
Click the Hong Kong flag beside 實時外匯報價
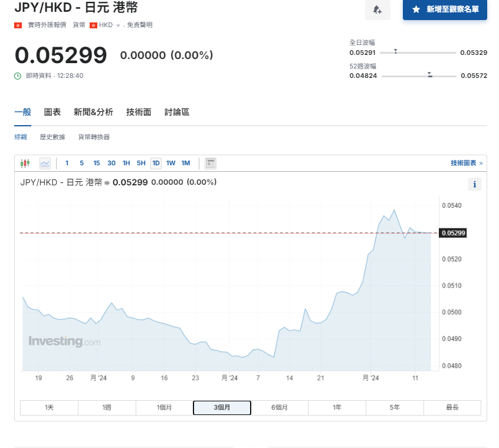[18, 25]
